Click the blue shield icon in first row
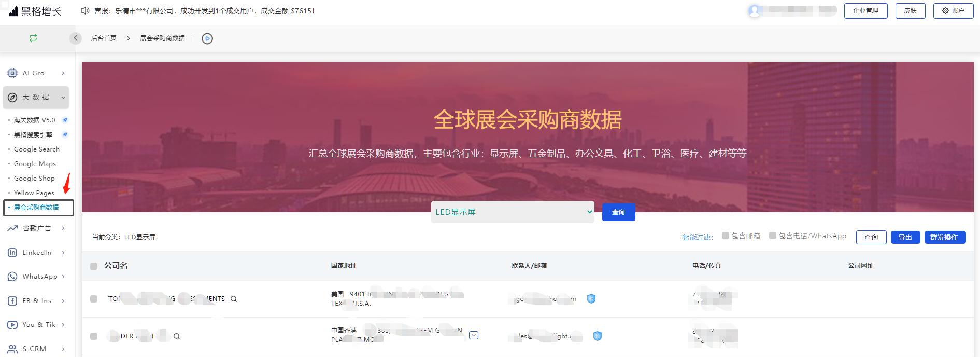This screenshot has width=980, height=357. pos(591,298)
